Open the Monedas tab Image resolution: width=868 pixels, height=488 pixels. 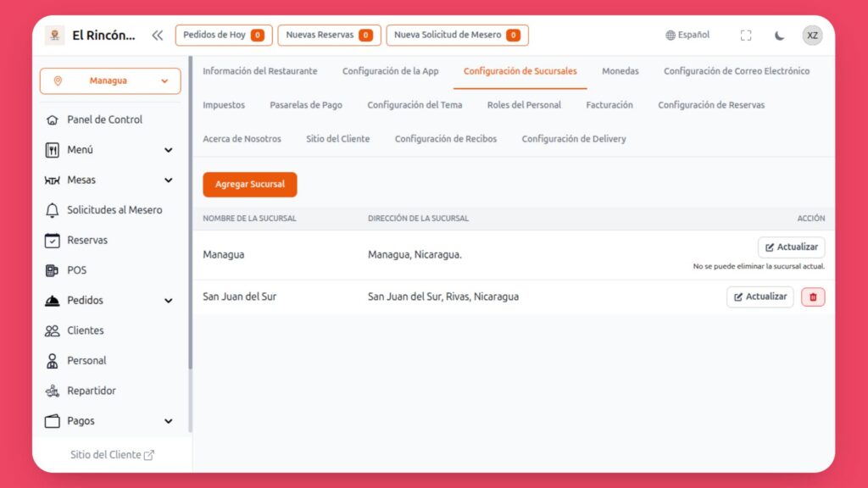[620, 71]
